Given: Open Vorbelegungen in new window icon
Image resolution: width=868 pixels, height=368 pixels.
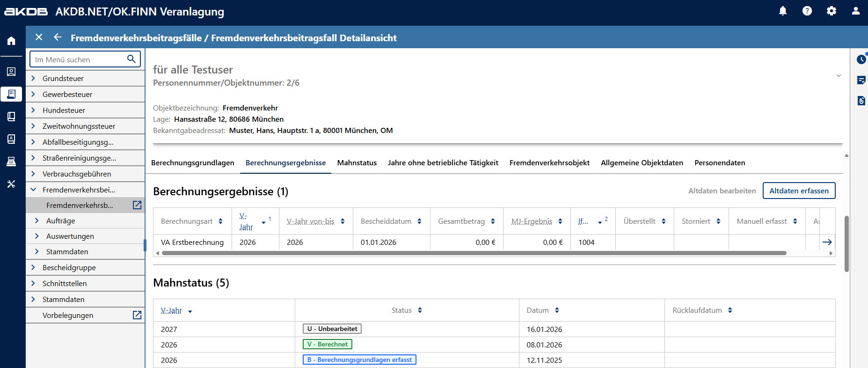Looking at the screenshot, I should click(137, 315).
